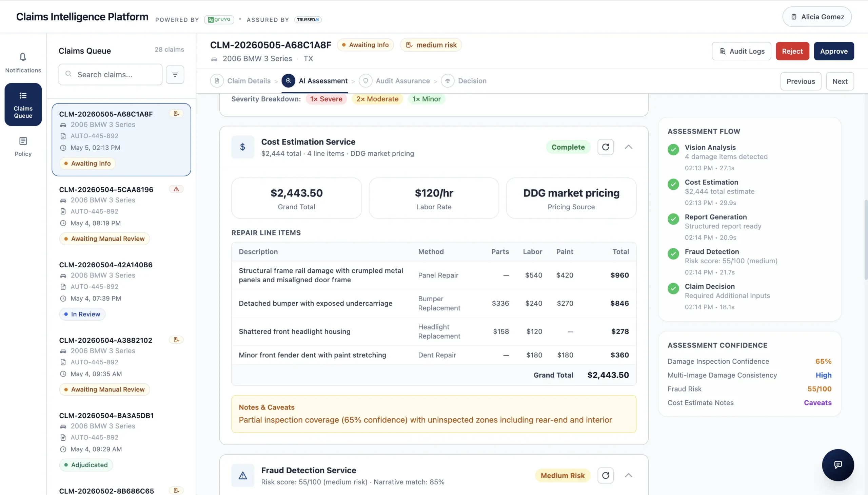Open the Claims Queue sidebar section

[x=23, y=104]
